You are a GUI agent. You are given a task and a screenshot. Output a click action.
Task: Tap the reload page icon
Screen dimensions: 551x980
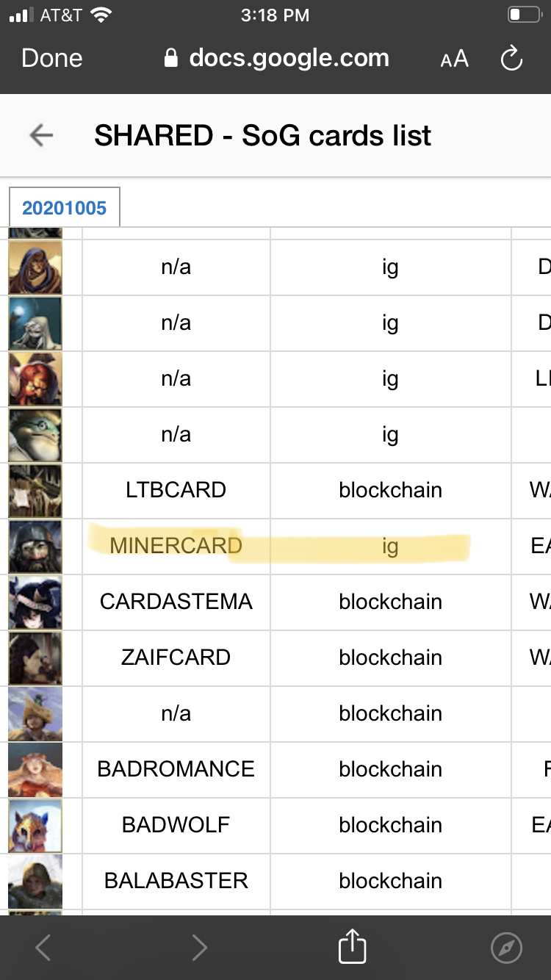[511, 59]
